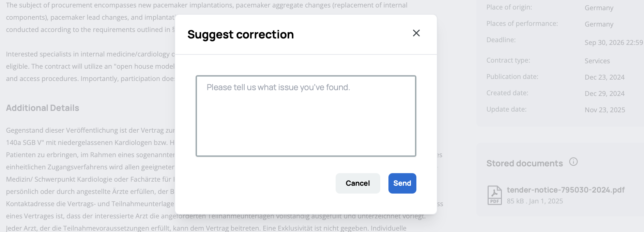Open the tender-notice-795030-2024.pdf link
This screenshot has width=644, height=232.
coord(566,190)
